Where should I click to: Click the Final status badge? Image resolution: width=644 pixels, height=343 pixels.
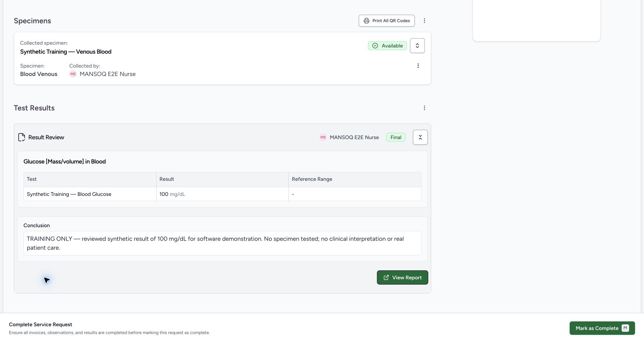[x=395, y=137]
